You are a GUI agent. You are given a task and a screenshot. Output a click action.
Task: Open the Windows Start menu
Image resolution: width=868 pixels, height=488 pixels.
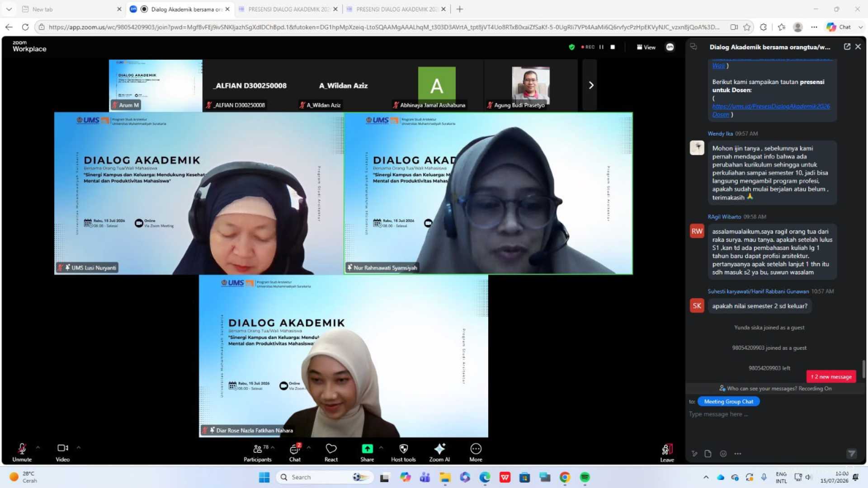pyautogui.click(x=264, y=477)
